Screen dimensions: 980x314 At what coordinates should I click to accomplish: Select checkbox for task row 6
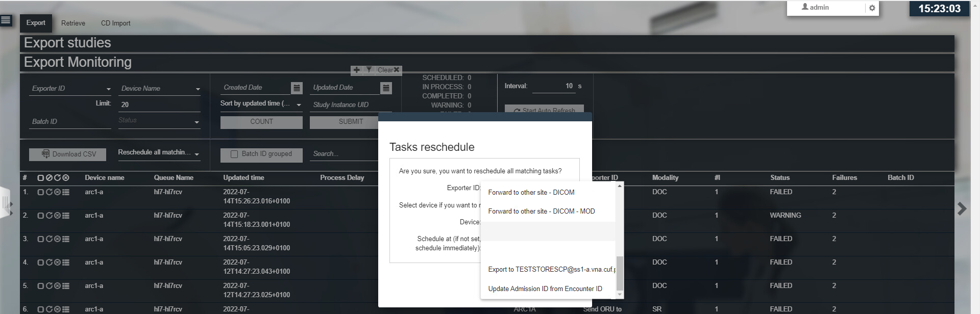(x=41, y=309)
